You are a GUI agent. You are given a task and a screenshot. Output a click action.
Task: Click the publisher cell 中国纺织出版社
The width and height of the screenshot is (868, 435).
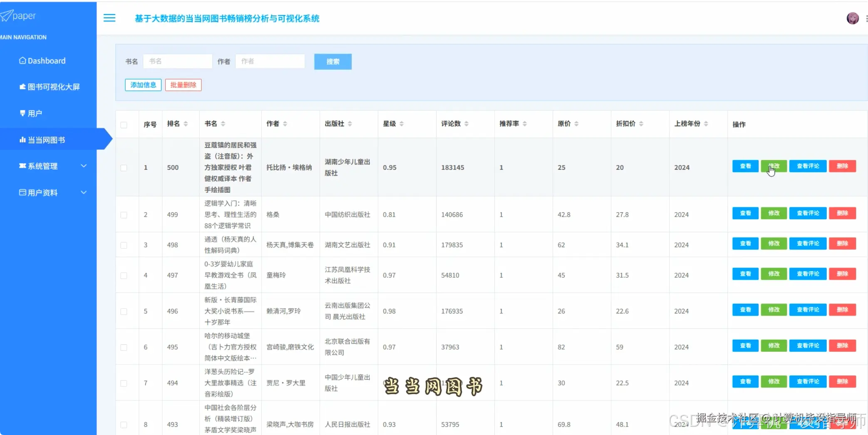click(347, 215)
